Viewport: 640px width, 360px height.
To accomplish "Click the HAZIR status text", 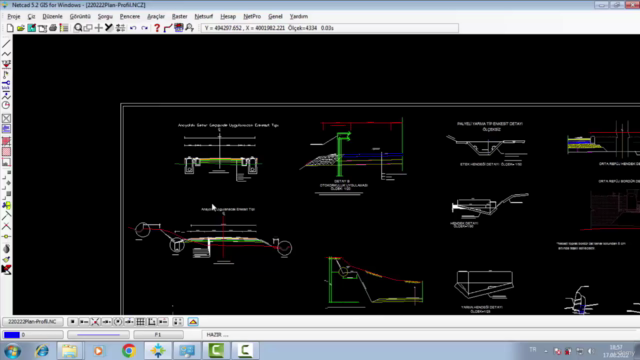I will point(217,335).
